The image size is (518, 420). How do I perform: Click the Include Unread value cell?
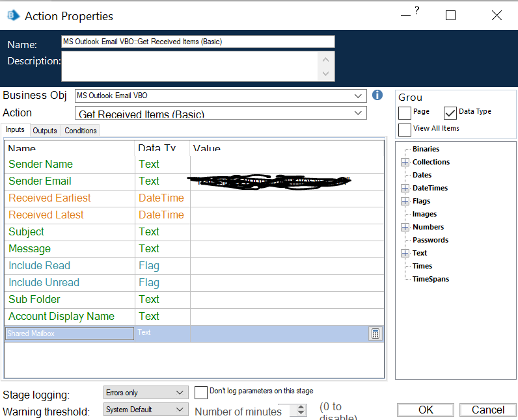click(x=287, y=283)
